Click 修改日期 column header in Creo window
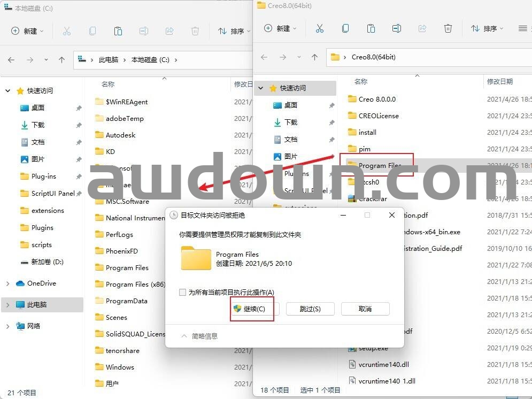 (x=499, y=81)
